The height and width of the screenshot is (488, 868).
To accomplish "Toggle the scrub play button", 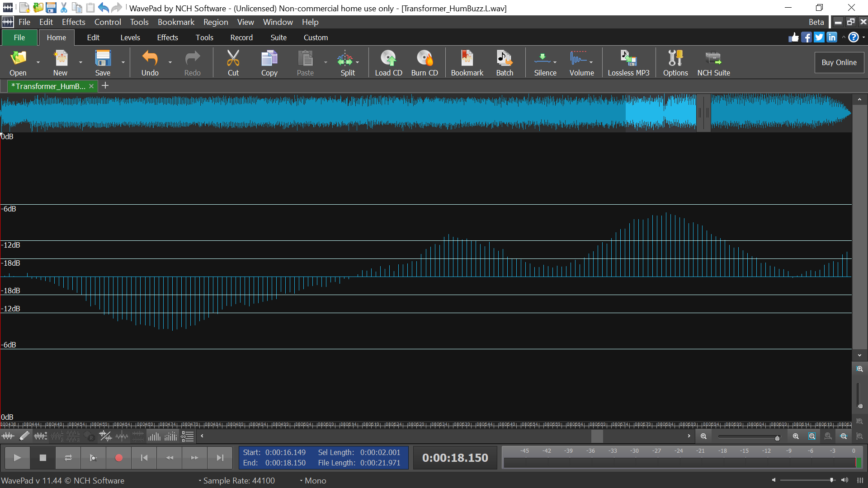I will click(93, 458).
